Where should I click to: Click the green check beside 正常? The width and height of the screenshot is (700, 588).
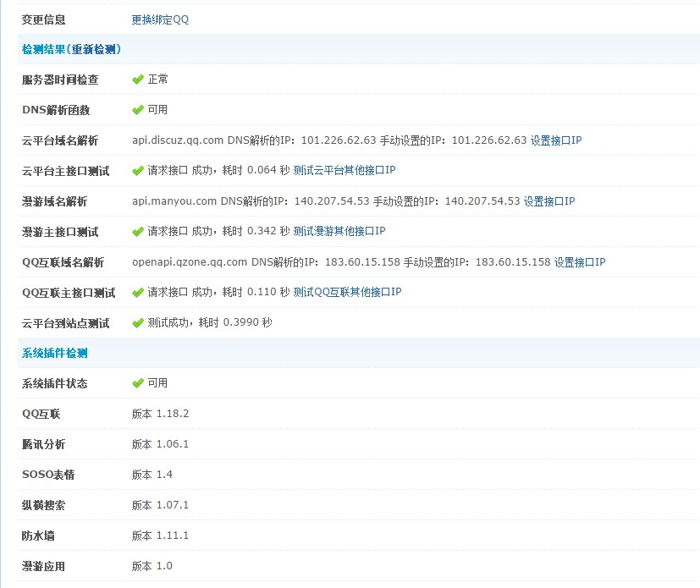point(138,80)
